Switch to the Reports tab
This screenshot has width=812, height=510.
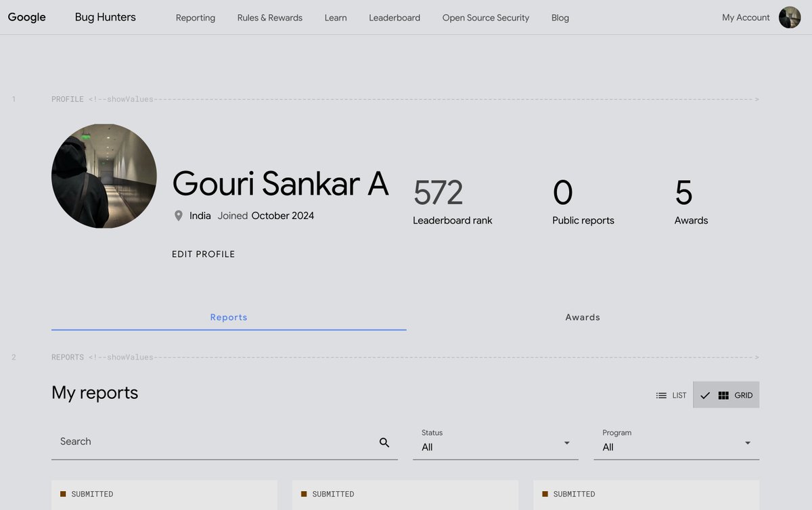click(229, 317)
